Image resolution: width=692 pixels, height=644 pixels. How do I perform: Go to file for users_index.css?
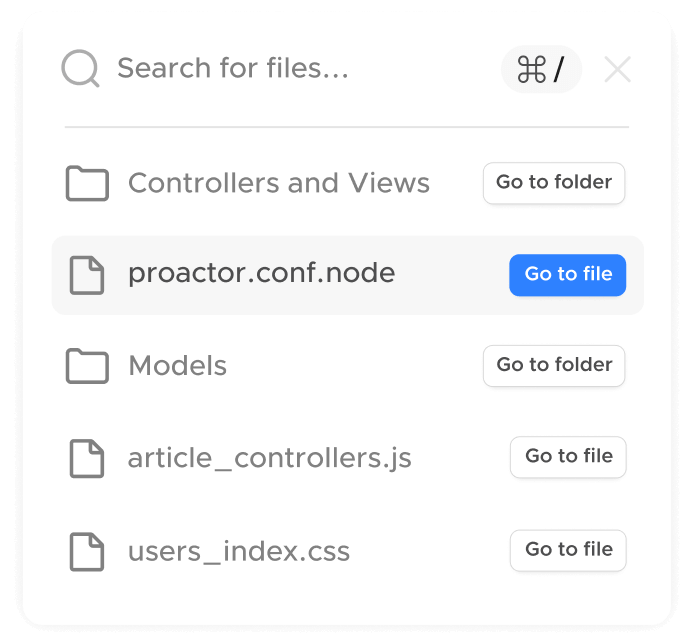(x=568, y=550)
